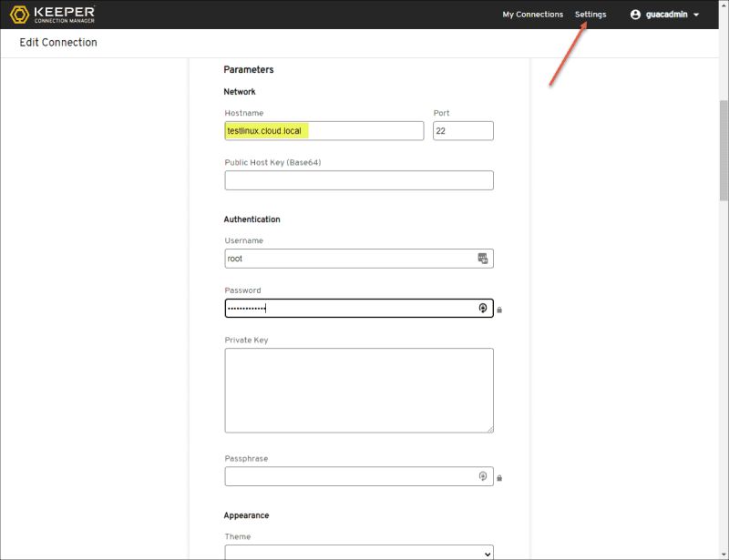Toggle the lock icon beside the Passphrase field
The width and height of the screenshot is (729, 560).
pos(500,476)
